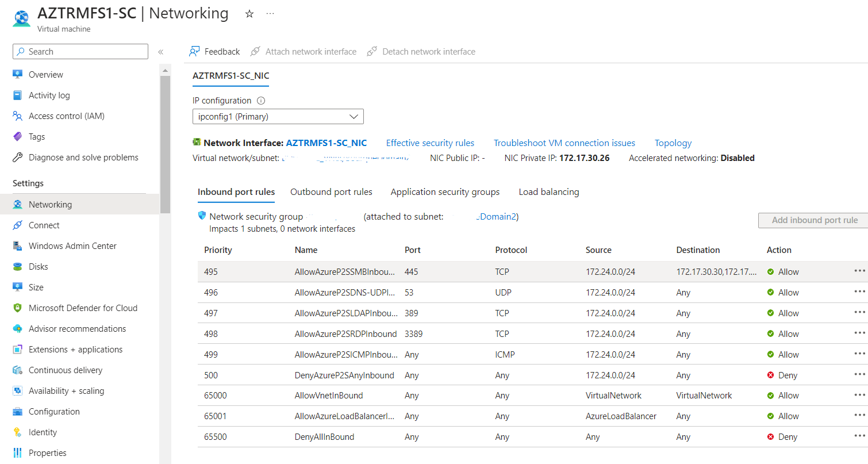Viewport: 868px width, 464px height.
Task: Click the Name column header
Action: coord(306,250)
